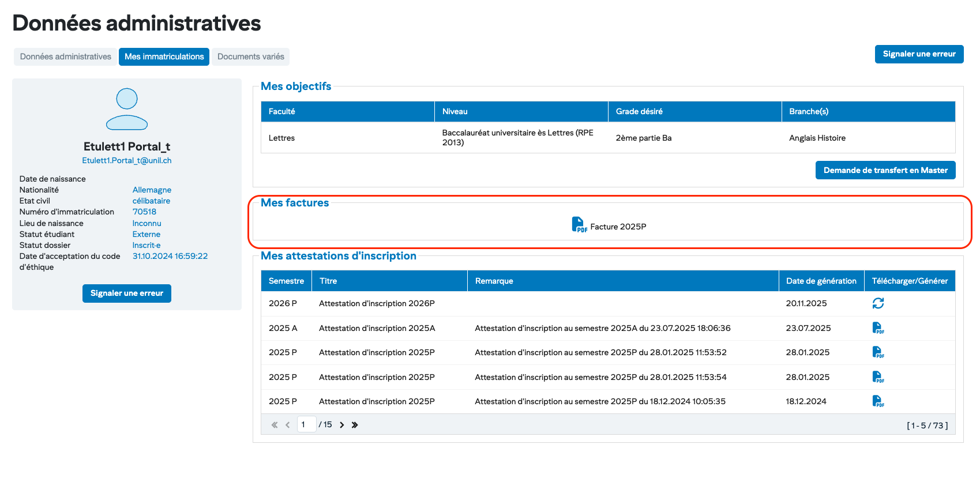
Task: Generate the 2026P attestation with refresh icon
Action: pyautogui.click(x=878, y=303)
